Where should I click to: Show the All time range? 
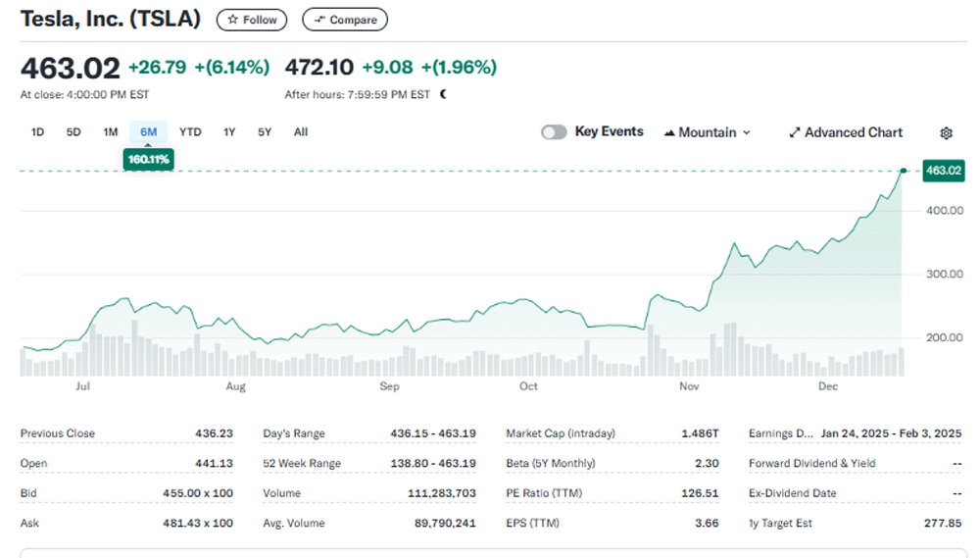coord(301,132)
